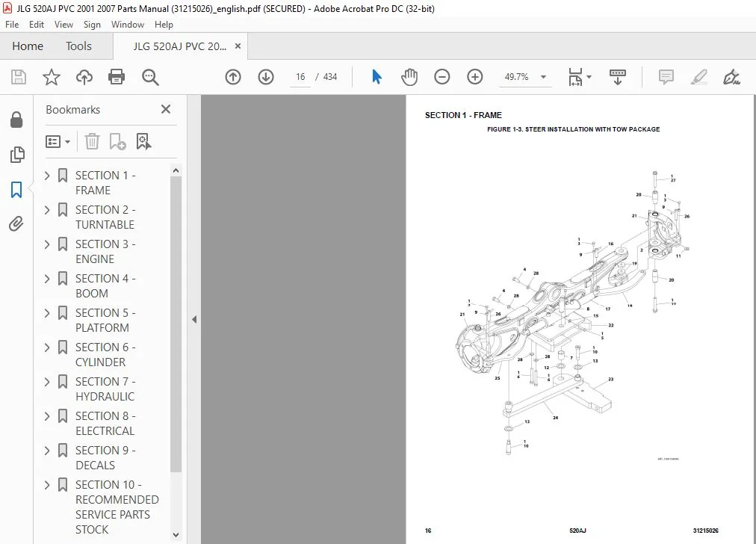Screen dimensions: 756x544
Task: Expand the SECTION 10 bookmark
Action: click(x=47, y=485)
